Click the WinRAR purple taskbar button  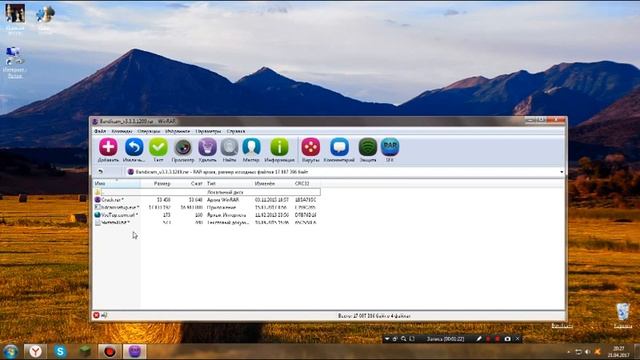[x=135, y=351]
